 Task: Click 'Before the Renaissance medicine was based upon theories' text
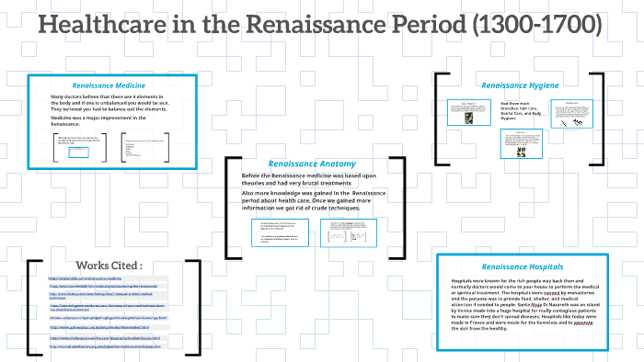pyautogui.click(x=309, y=179)
